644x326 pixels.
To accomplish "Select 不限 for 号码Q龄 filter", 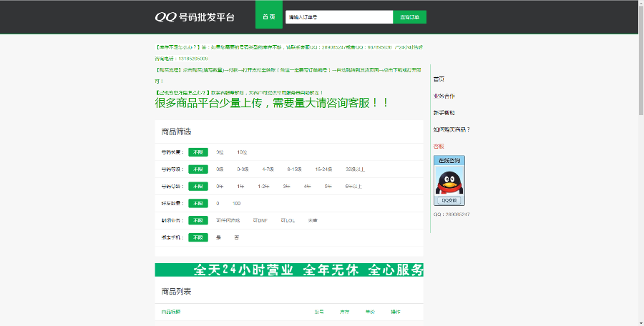I will 198,187.
